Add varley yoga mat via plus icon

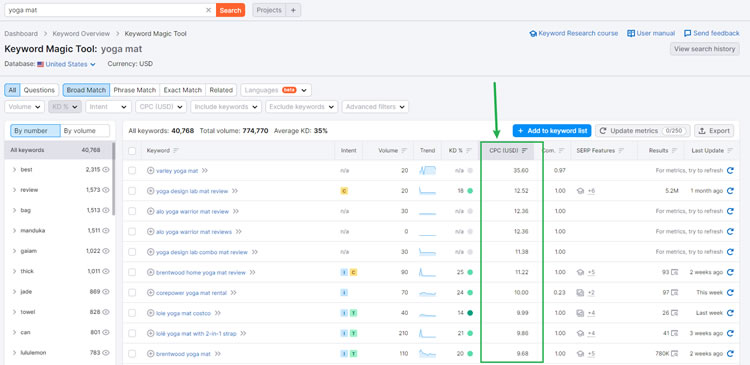pos(151,170)
